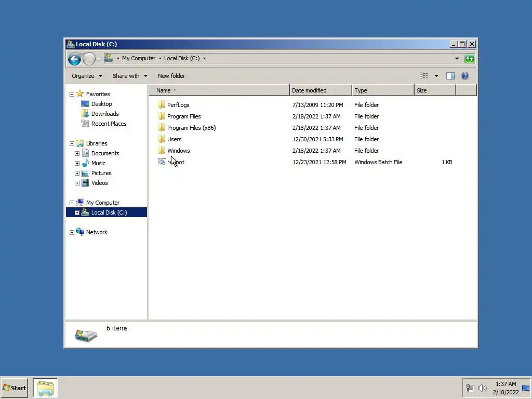This screenshot has width=532, height=399.
Task: Click the Show desktop icon in tray
Action: point(526,388)
